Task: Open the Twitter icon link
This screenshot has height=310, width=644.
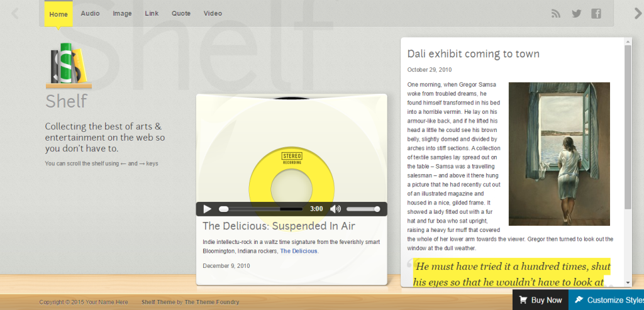Action: pyautogui.click(x=576, y=14)
